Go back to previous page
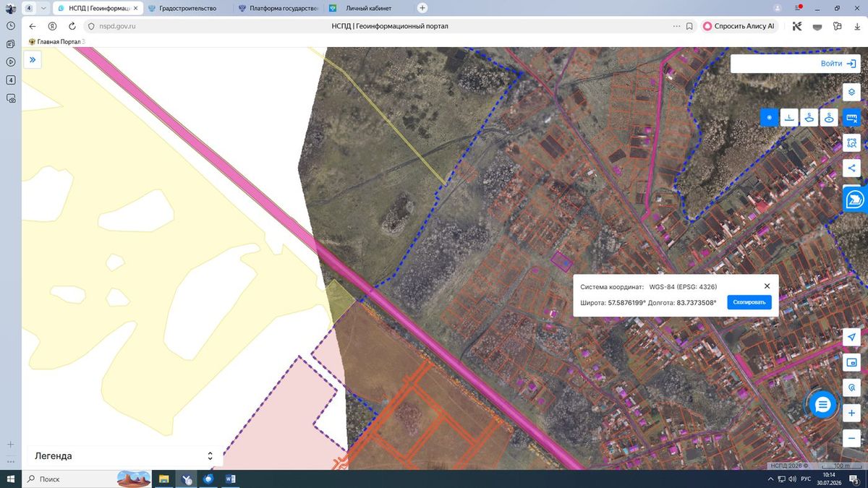 tap(33, 26)
